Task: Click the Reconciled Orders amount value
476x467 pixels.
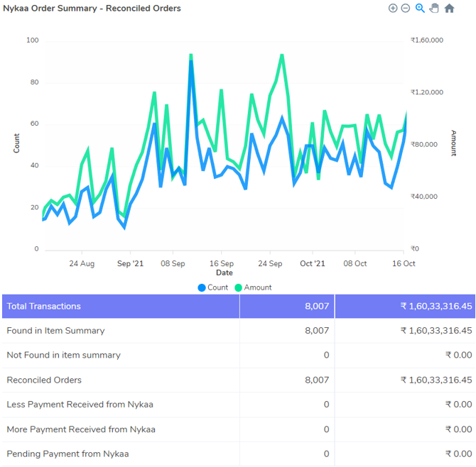Action: pos(436,380)
